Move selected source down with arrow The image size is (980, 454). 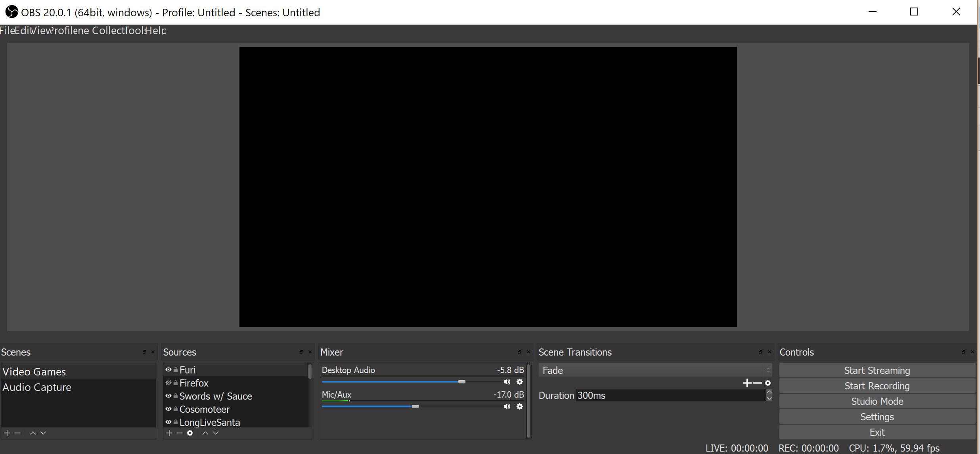click(x=216, y=433)
